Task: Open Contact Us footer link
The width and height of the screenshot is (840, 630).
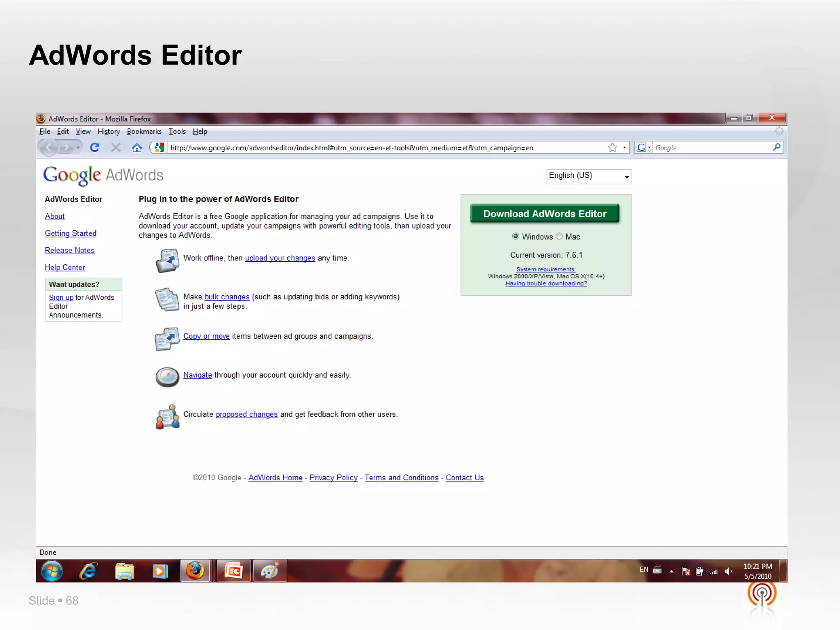Action: 465,478
